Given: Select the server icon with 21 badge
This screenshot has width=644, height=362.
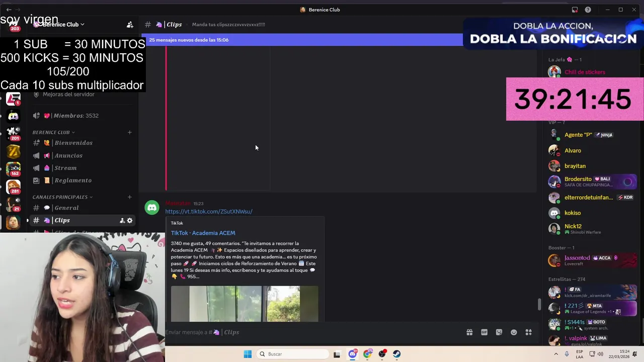Looking at the screenshot, I should tap(13, 204).
